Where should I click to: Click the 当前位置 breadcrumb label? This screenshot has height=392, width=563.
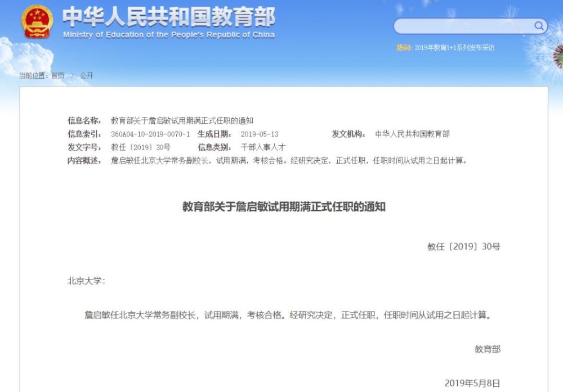pyautogui.click(x=34, y=76)
